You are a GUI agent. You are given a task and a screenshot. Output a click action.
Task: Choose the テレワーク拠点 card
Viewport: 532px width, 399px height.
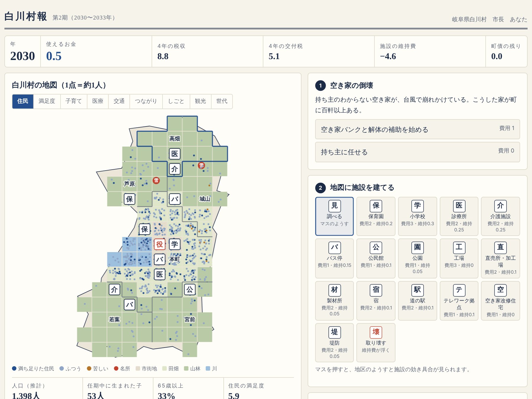coord(459,301)
